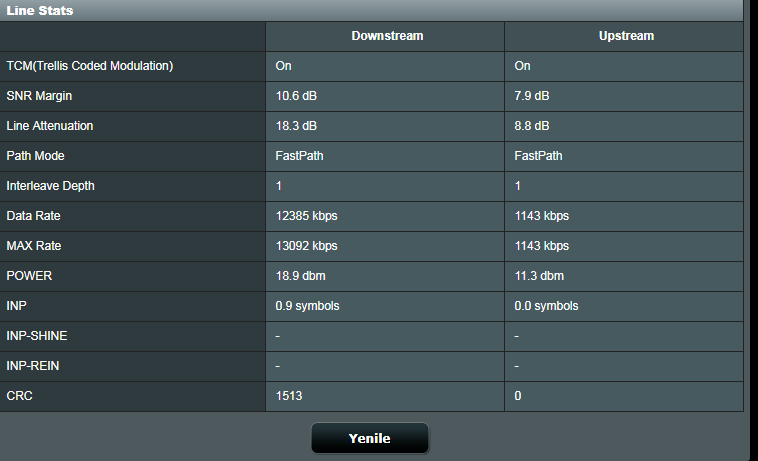
Task: Select the Downstream column header
Action: (x=386, y=36)
